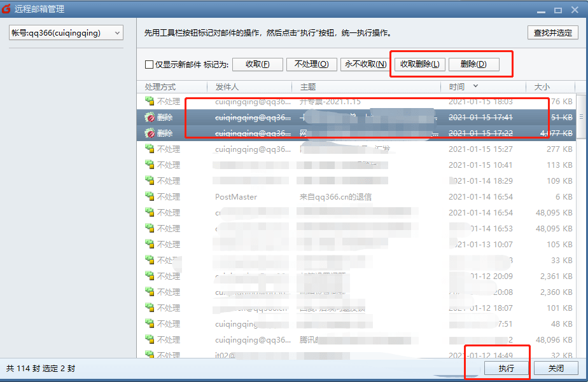588x382 pixels.
Task: Click the 不处理 icon on the 6 KB email
Action: click(150, 197)
